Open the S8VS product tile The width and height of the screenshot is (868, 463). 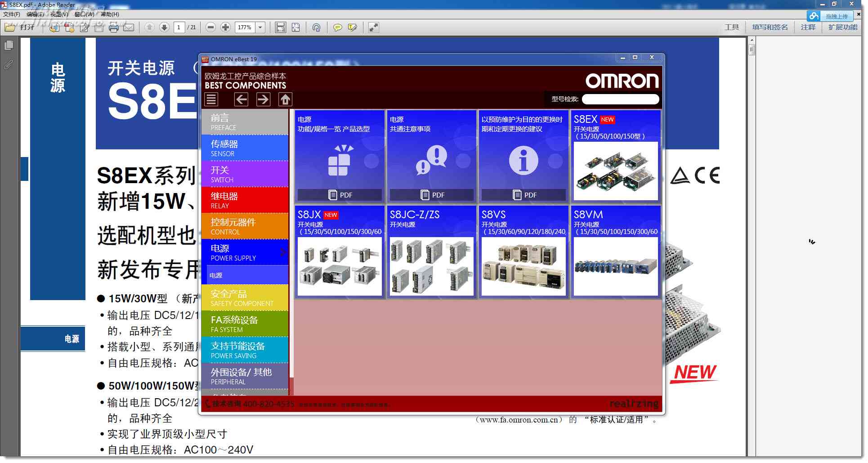tap(523, 252)
